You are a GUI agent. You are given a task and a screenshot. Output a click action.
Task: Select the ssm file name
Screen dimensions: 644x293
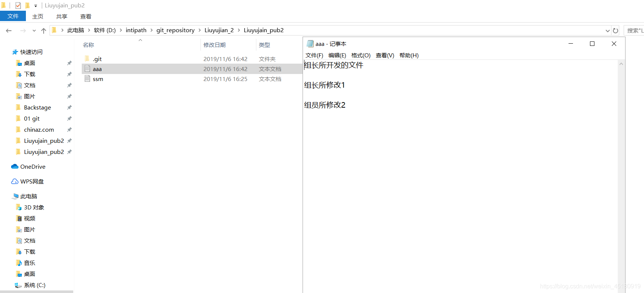point(98,79)
